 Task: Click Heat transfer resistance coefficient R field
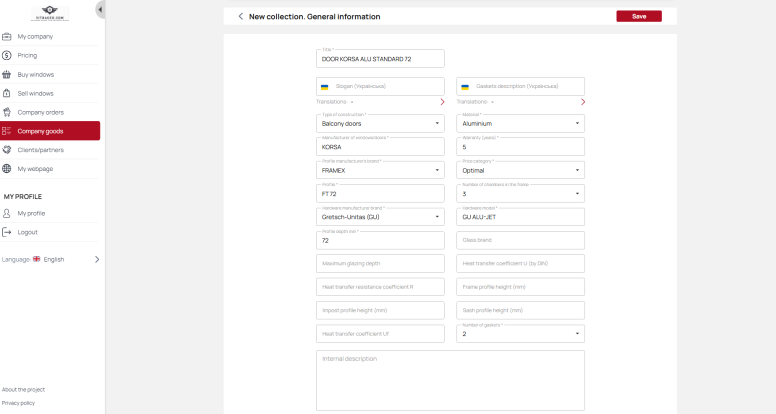click(x=380, y=287)
